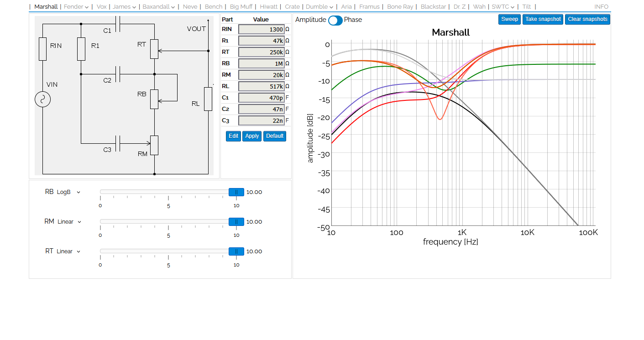
Task: Open the RT Linear taper dropdown
Action: [68, 251]
